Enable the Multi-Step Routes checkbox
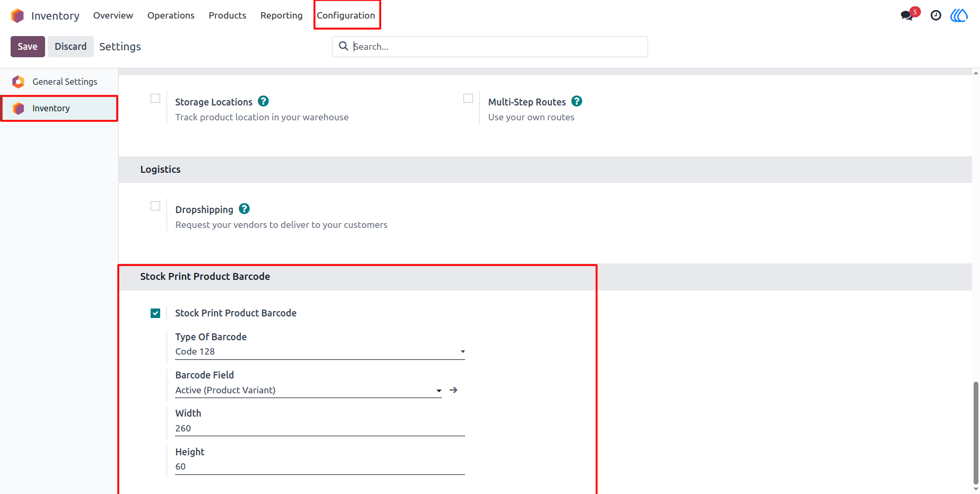 (x=468, y=99)
